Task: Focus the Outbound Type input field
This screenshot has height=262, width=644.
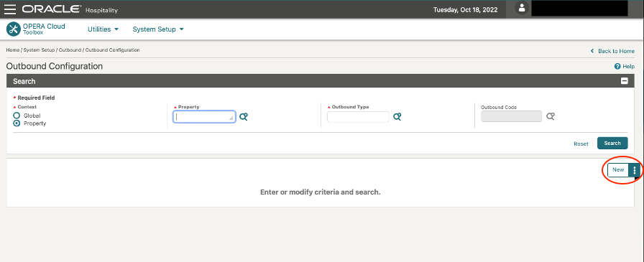Action: [358, 117]
